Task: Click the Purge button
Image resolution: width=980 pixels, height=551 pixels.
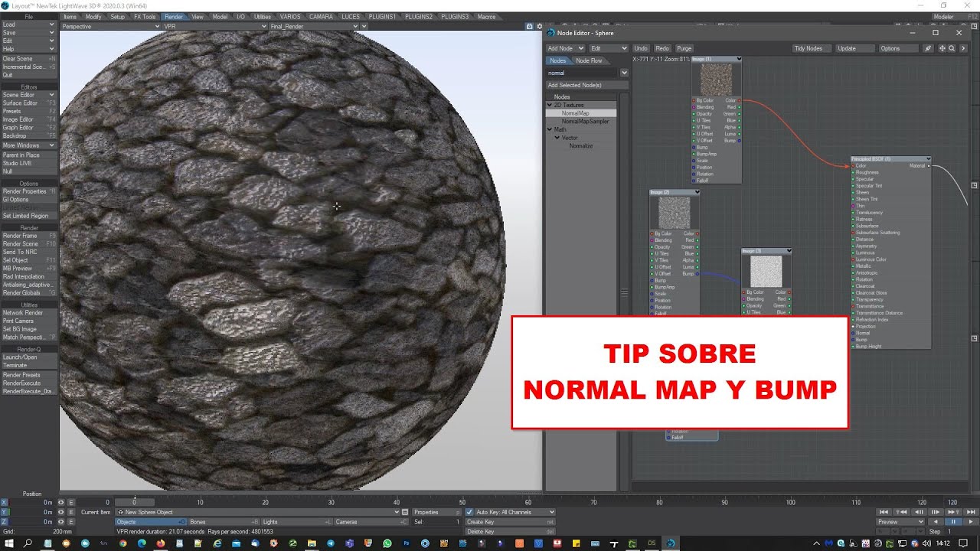Action: pyautogui.click(x=684, y=48)
